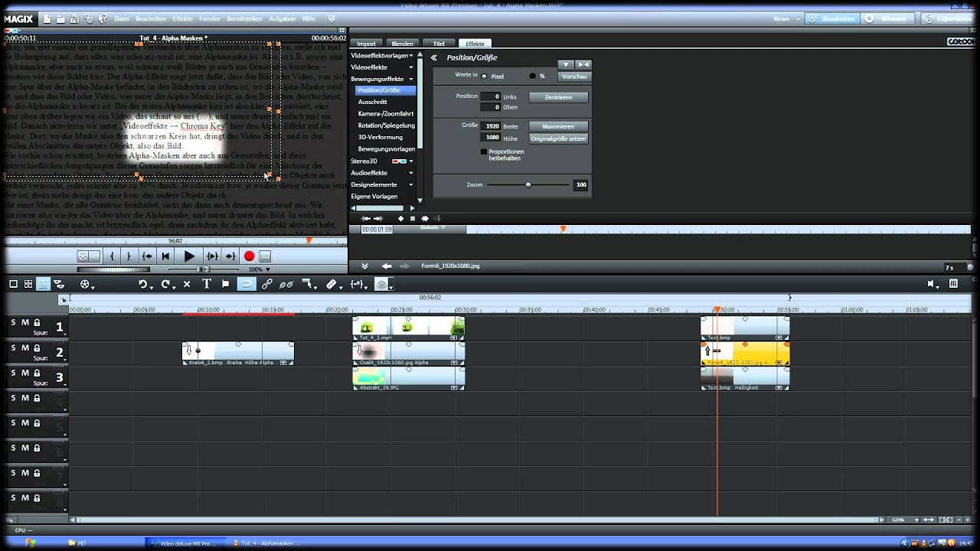Expand the Audioeffekte category
Image resolution: width=980 pixels, height=551 pixels.
(x=410, y=173)
